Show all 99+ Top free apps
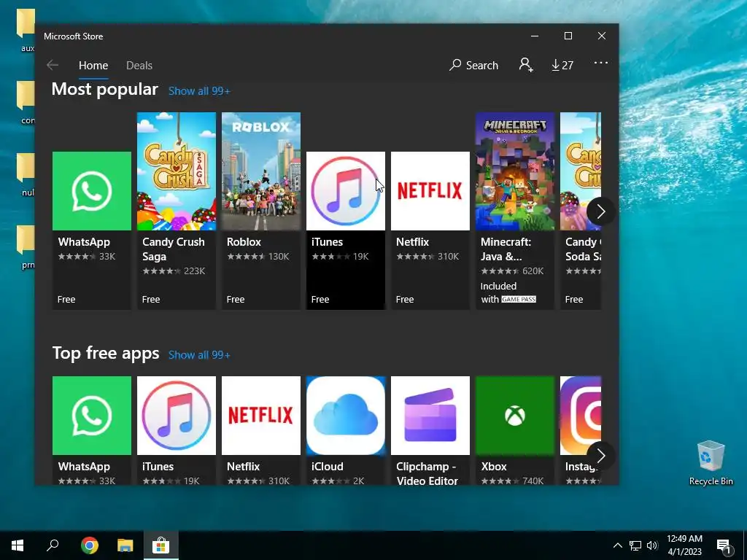 coord(199,355)
